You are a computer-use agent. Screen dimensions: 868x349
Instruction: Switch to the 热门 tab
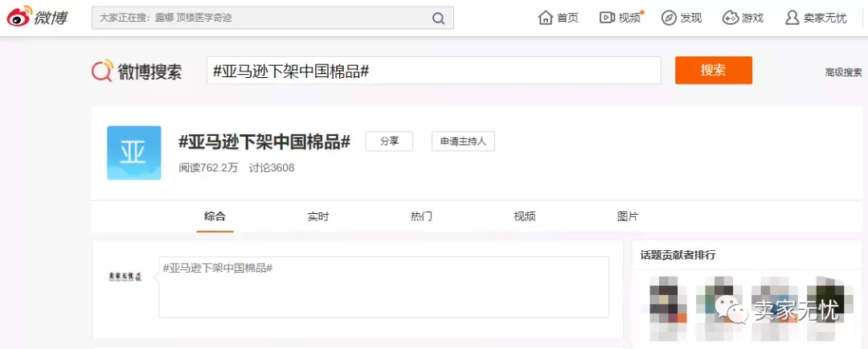[421, 216]
